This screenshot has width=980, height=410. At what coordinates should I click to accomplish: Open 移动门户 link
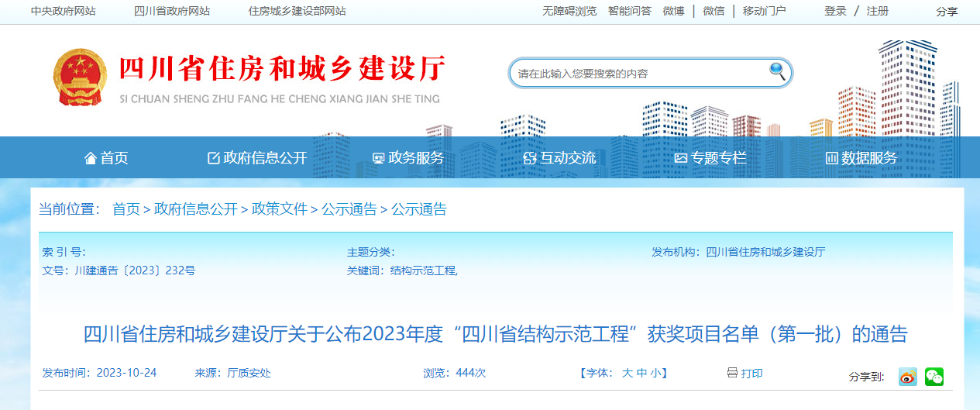pos(765,11)
